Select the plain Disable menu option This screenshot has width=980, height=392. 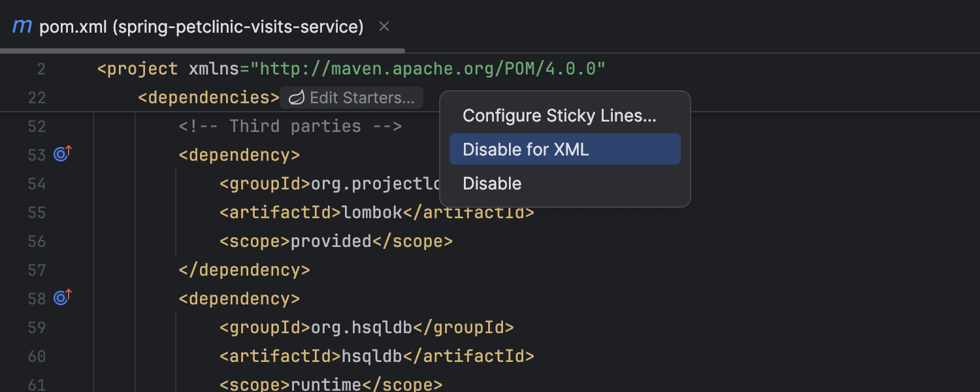coord(492,184)
